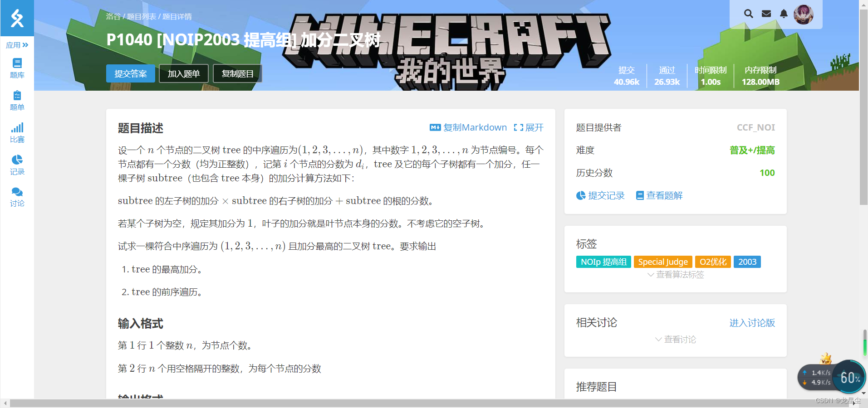Open the notifications bell icon
This screenshot has height=408, width=868.
pos(784,14)
